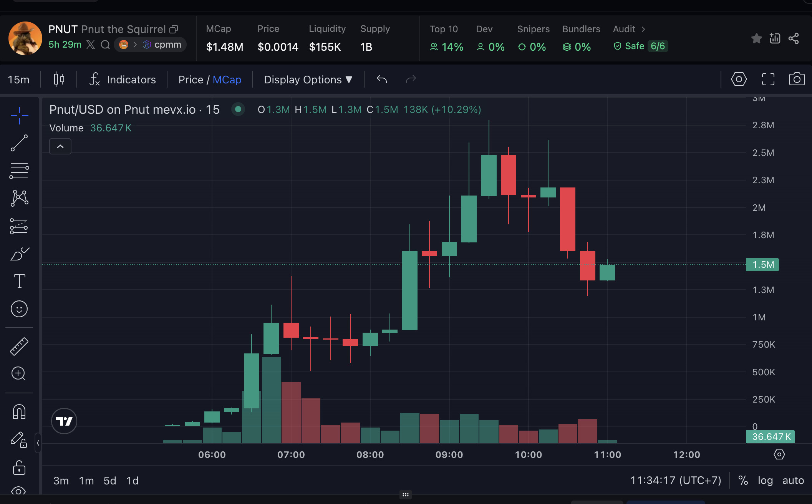Click the 1.5M current price label
Viewport: 812px width, 504px height.
pos(762,265)
